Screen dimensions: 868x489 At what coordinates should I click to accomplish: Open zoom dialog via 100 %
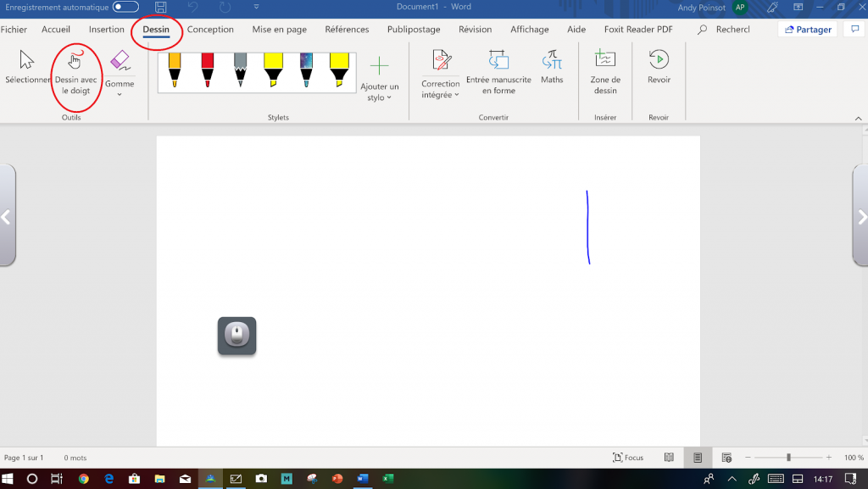click(854, 458)
